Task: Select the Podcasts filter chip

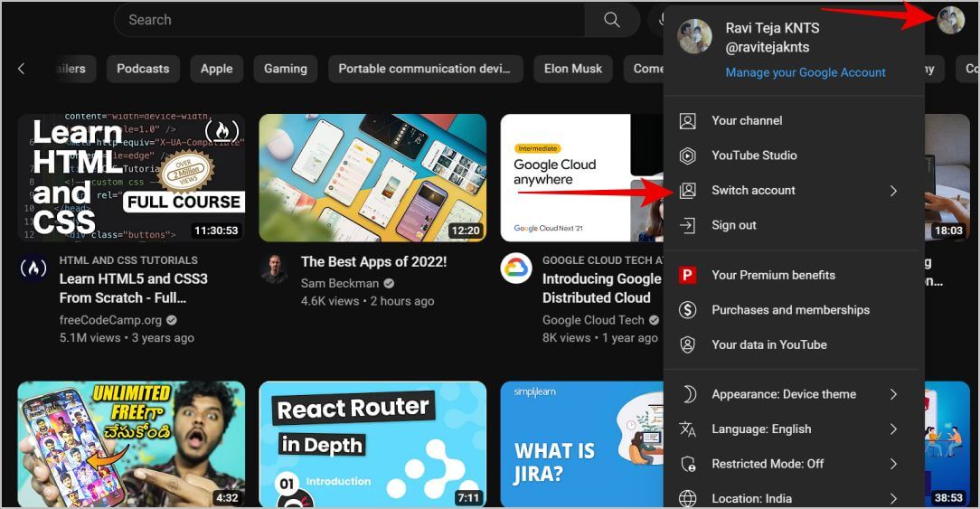Action: click(143, 69)
